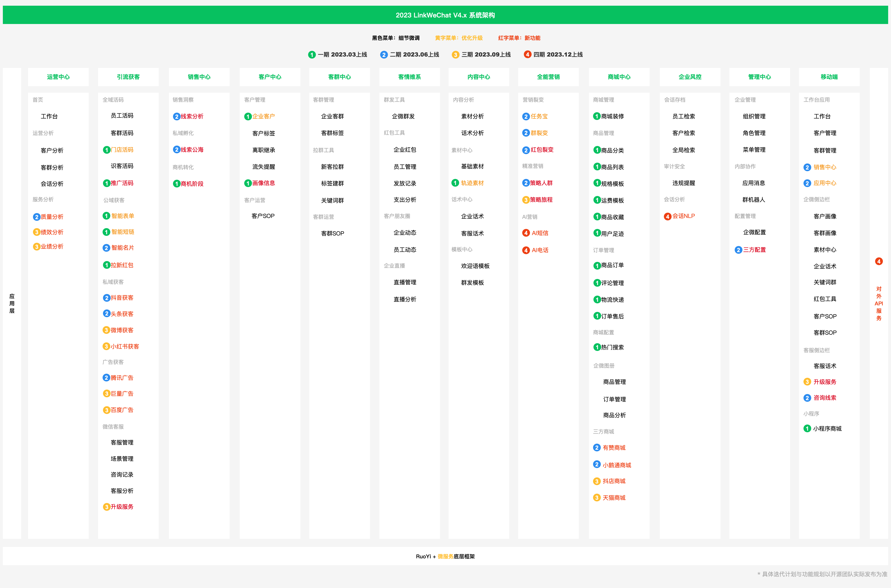Click the 对外API服务 side panel
Viewport: 891px width, 588px height.
tap(879, 303)
